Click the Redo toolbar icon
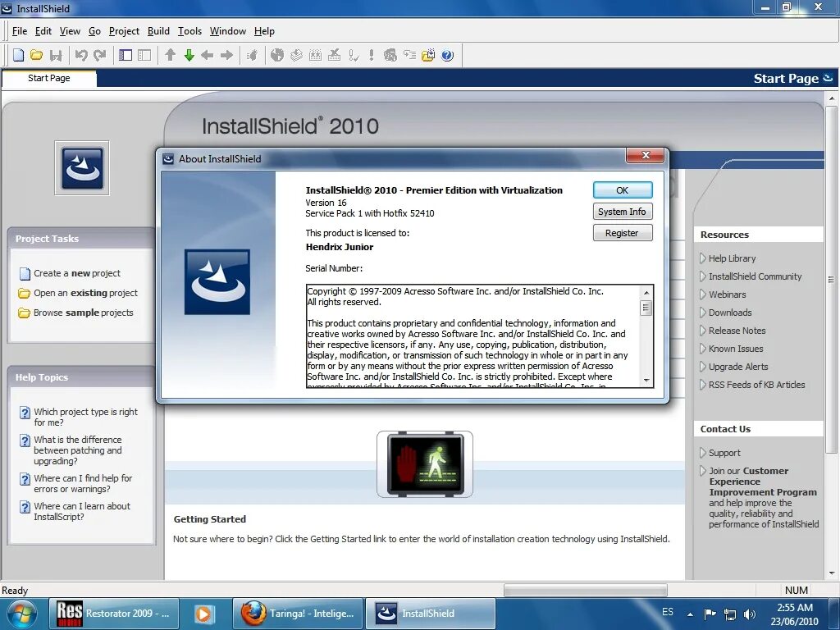840x630 pixels. [100, 55]
